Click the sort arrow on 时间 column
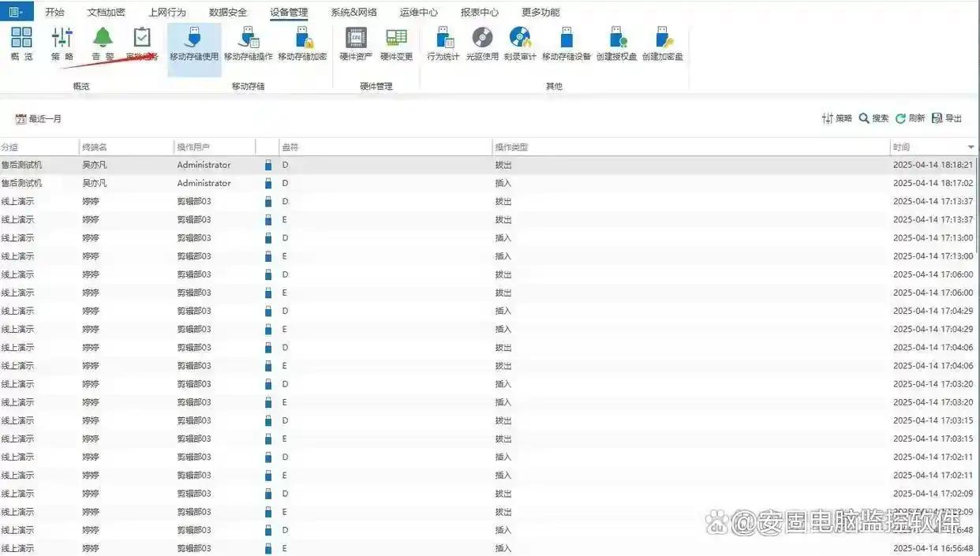 [x=971, y=147]
